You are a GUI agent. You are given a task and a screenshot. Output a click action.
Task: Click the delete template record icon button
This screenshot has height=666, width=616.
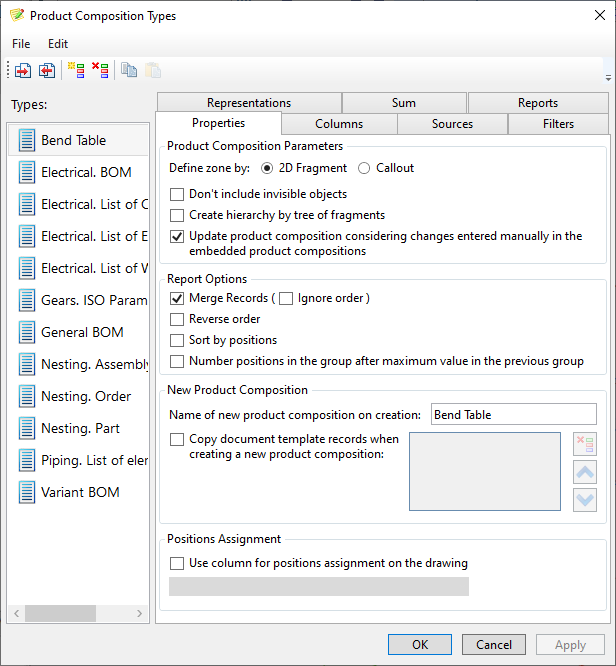pyautogui.click(x=585, y=444)
